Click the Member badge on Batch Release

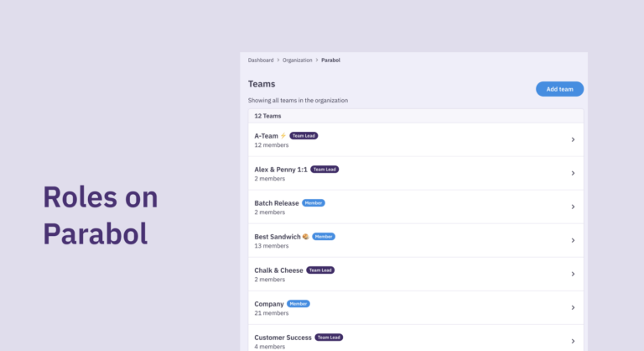(313, 202)
